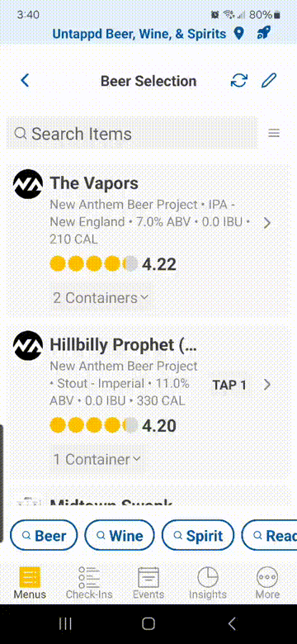Search for Beer using quick button
297x644 pixels.
tap(44, 535)
